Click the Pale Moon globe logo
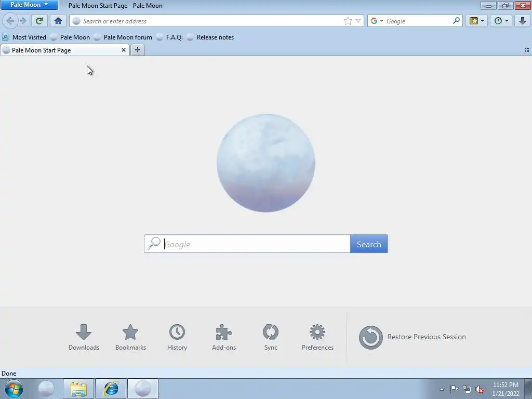This screenshot has height=399, width=532. tap(266, 163)
